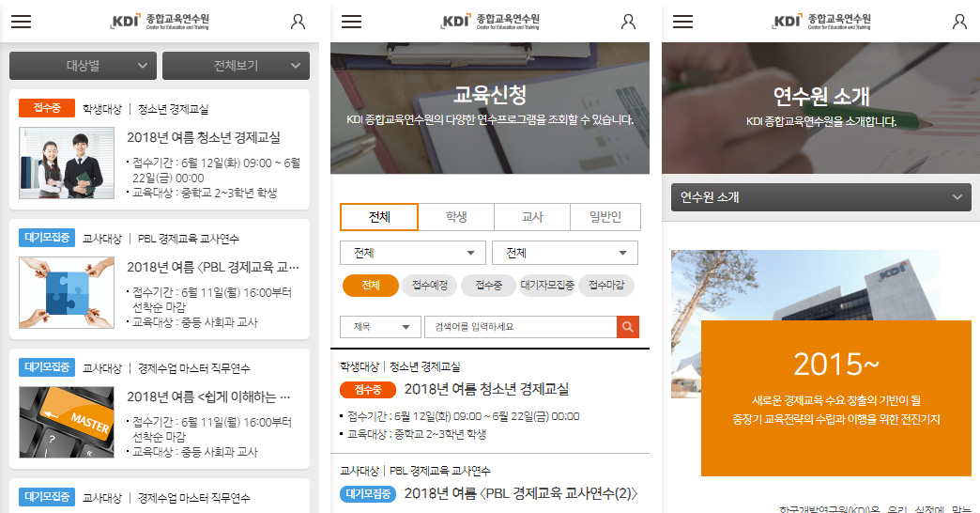Image resolution: width=980 pixels, height=513 pixels.
Task: Open hamburger menu in left screen
Action: coord(21,22)
